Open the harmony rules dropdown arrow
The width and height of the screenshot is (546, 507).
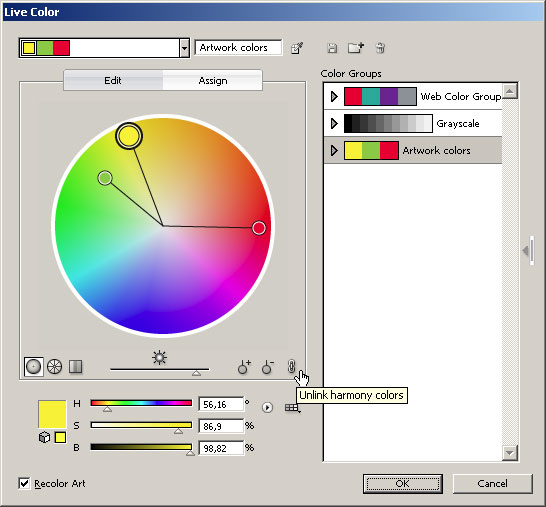pos(185,48)
